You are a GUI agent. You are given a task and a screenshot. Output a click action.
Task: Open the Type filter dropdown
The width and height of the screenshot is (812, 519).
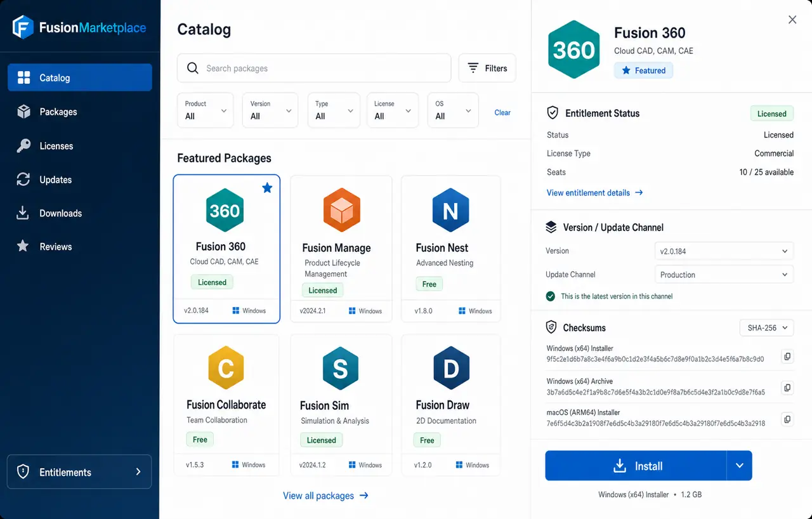point(334,110)
